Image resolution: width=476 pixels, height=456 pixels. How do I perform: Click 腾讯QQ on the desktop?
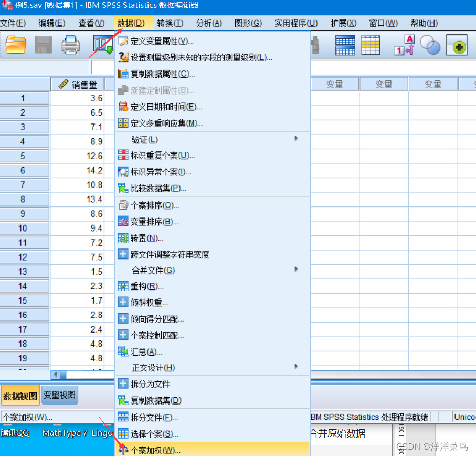pyautogui.click(x=15, y=432)
